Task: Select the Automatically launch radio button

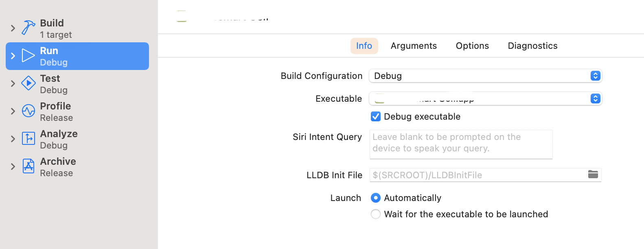Action: 375,198
